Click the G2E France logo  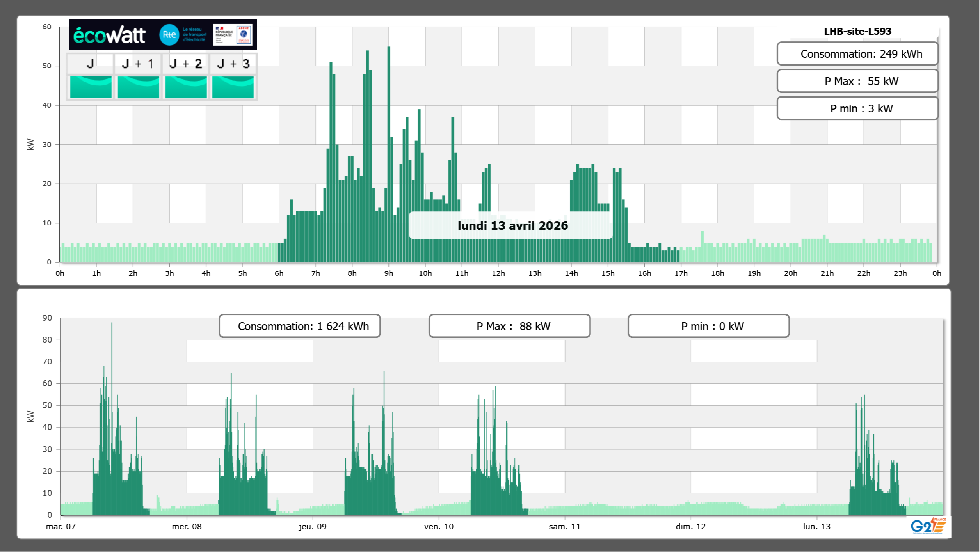pos(928,526)
